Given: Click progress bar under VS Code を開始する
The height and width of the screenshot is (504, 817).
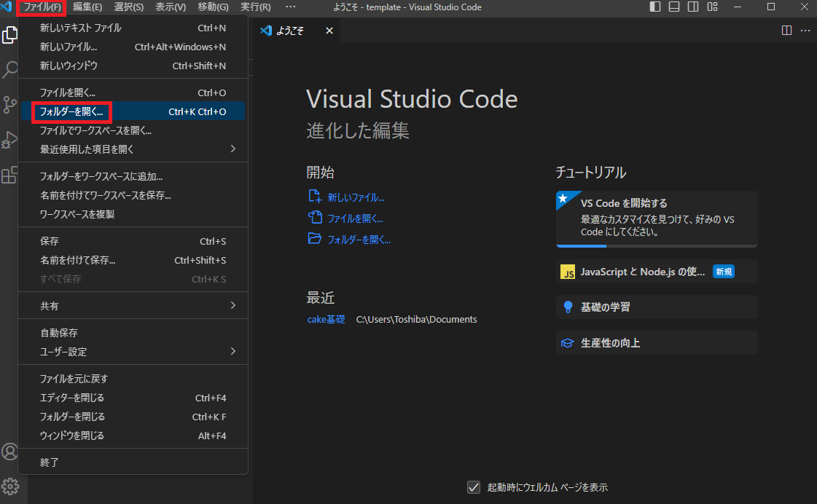Looking at the screenshot, I should click(x=657, y=245).
